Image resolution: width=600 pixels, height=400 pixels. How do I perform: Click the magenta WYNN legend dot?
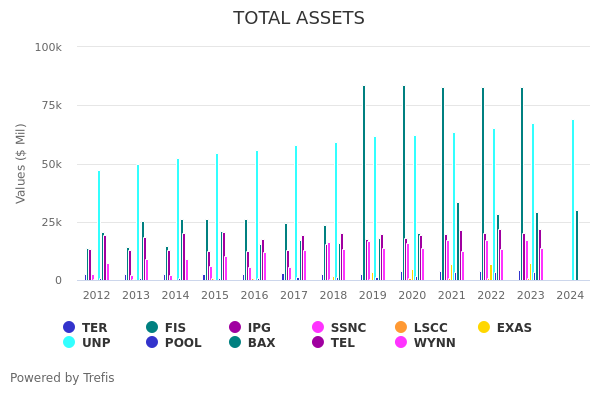coord(401,342)
